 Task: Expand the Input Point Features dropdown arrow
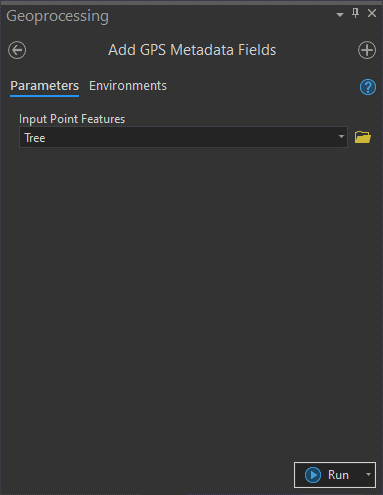tap(341, 137)
